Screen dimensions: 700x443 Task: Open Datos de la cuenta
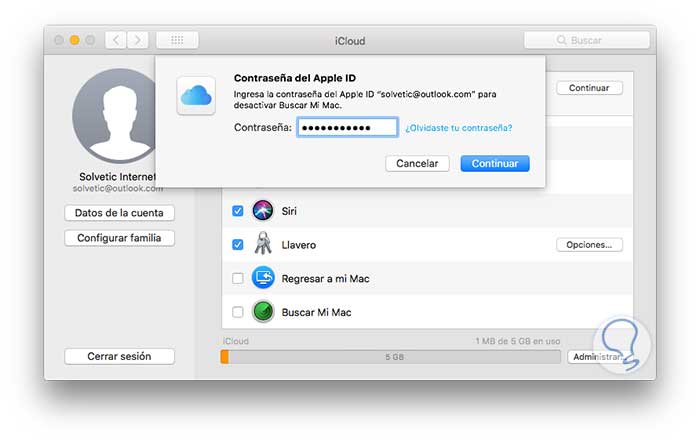coord(119,213)
